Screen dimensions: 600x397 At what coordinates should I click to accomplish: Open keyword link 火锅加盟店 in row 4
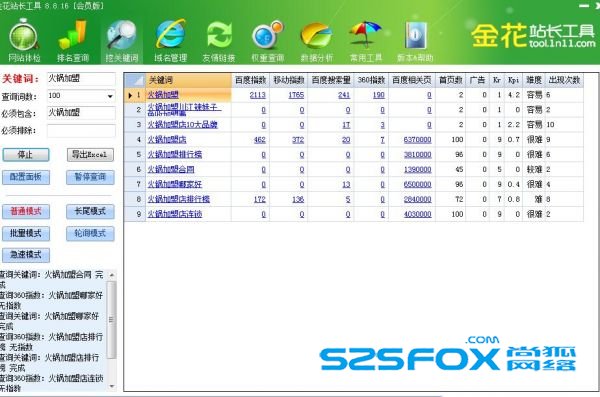(x=167, y=139)
